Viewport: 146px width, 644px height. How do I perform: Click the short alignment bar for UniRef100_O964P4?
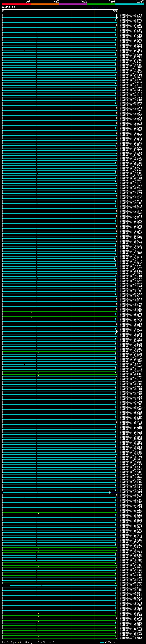(x=57, y=492)
